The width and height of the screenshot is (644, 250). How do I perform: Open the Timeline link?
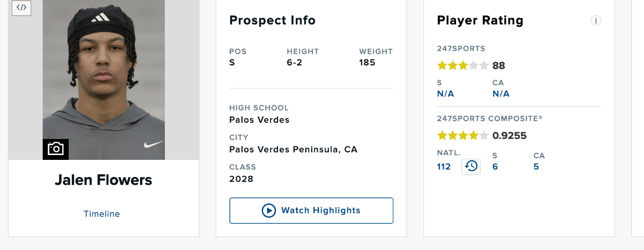tap(102, 214)
